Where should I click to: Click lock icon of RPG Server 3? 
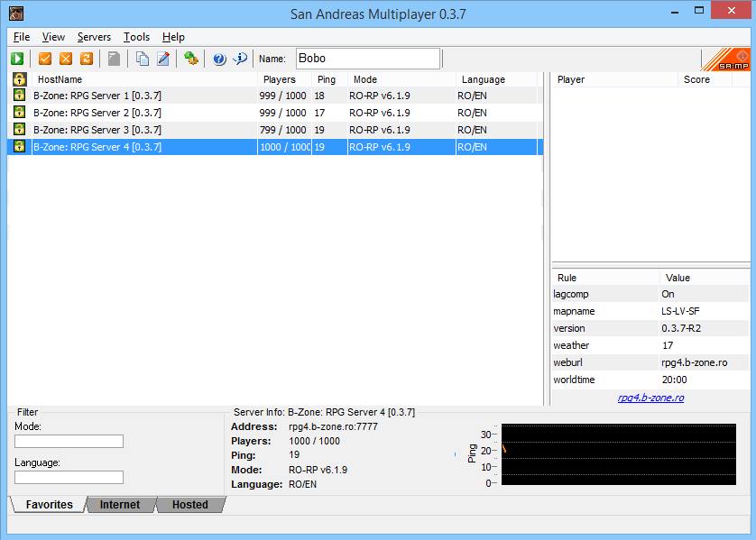[x=19, y=129]
